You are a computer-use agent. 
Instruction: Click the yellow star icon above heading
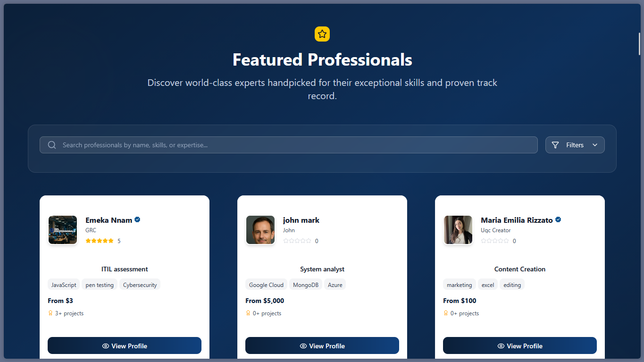point(322,34)
